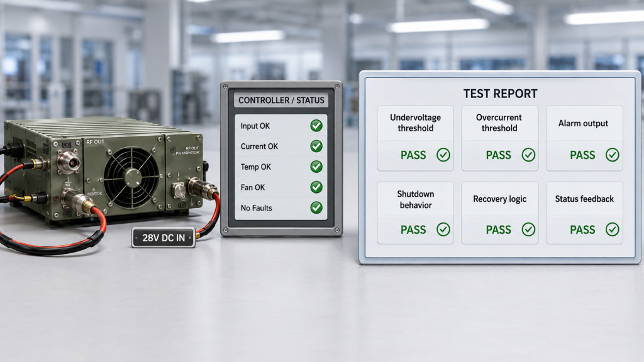Click the RF OUT connector on the amplifier
The width and height of the screenshot is (644, 362).
click(x=69, y=162)
